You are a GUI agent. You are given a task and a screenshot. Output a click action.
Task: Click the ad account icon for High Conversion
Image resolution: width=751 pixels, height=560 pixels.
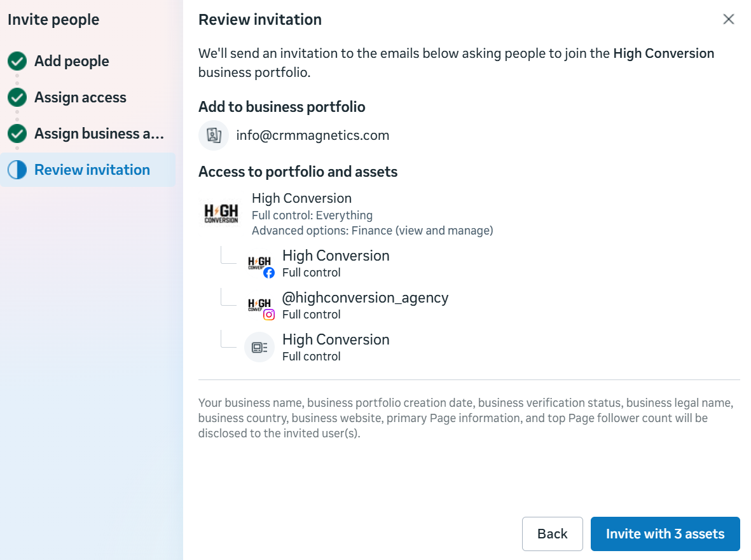coord(259,348)
